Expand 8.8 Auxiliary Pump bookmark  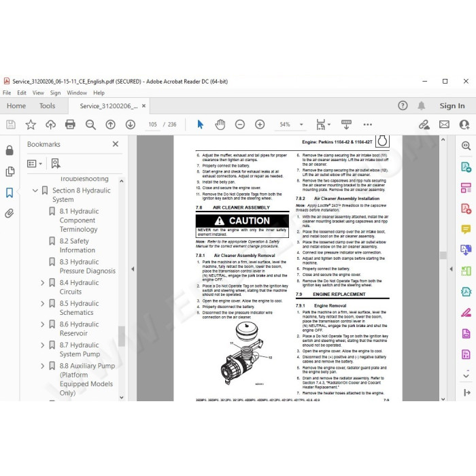click(x=42, y=366)
